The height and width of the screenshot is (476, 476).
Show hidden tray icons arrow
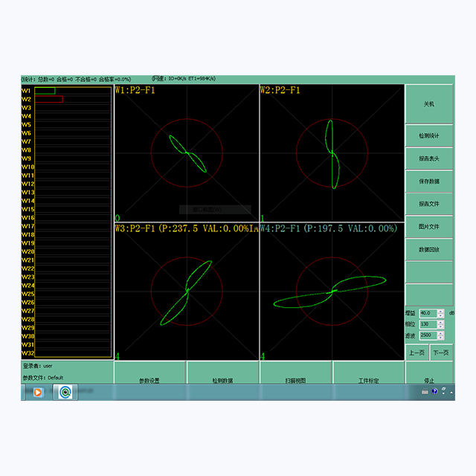(451, 393)
